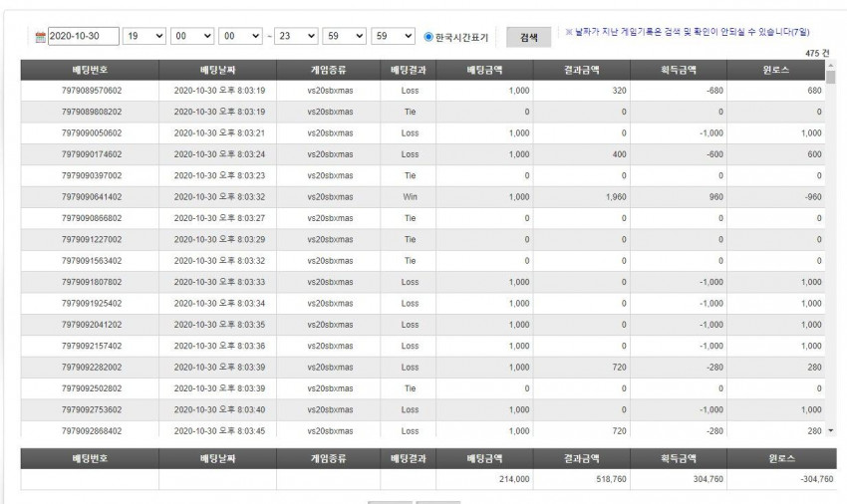Open the start minute dropdown beside hour 19
Viewport: 847px width, 504px height.
(192, 36)
